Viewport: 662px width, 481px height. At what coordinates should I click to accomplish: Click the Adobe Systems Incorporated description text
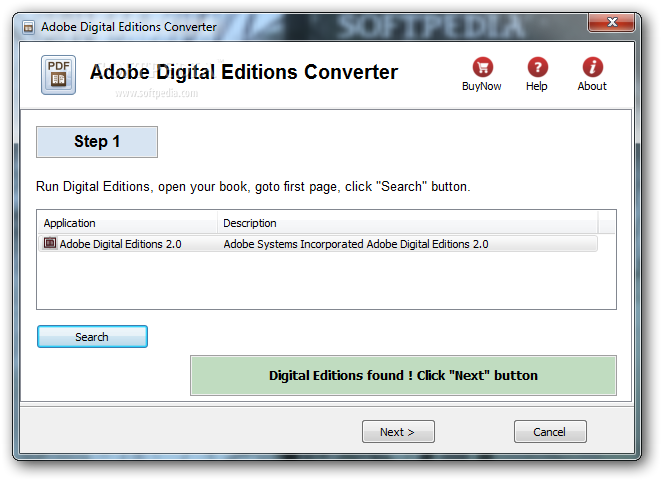[x=356, y=244]
